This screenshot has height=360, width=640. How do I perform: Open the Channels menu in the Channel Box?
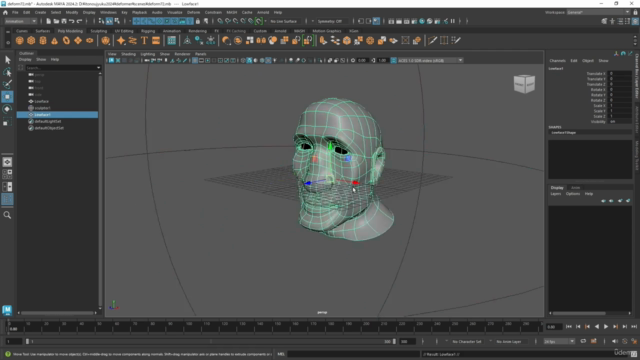557,61
